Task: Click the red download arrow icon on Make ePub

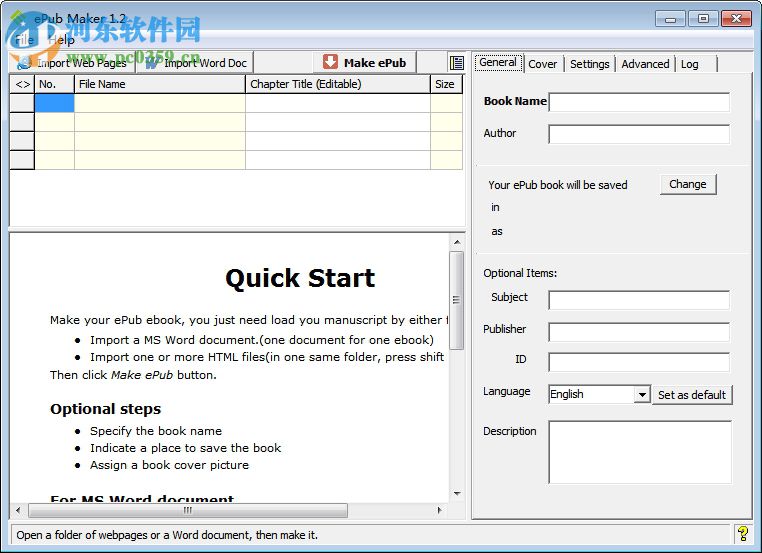Action: pos(330,62)
